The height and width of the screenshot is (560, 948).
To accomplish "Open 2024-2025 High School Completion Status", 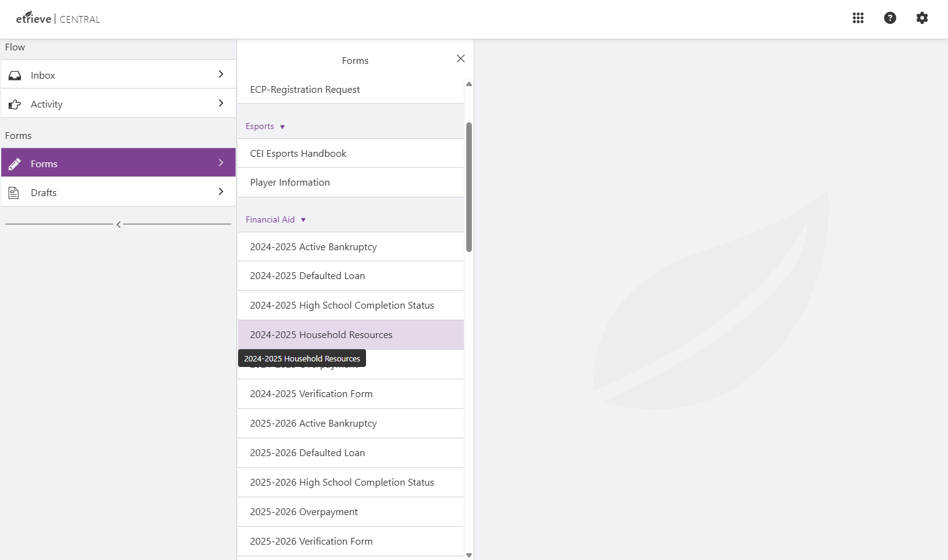I will pyautogui.click(x=351, y=306).
